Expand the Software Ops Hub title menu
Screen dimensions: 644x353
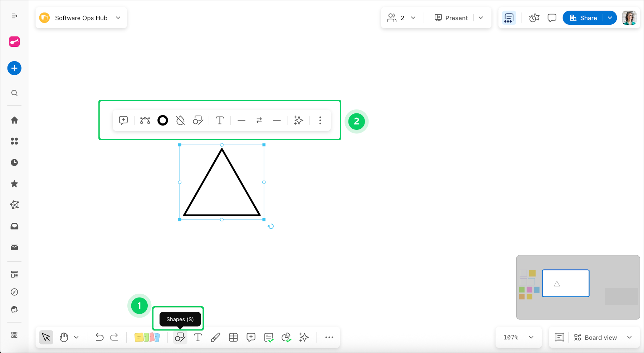118,18
